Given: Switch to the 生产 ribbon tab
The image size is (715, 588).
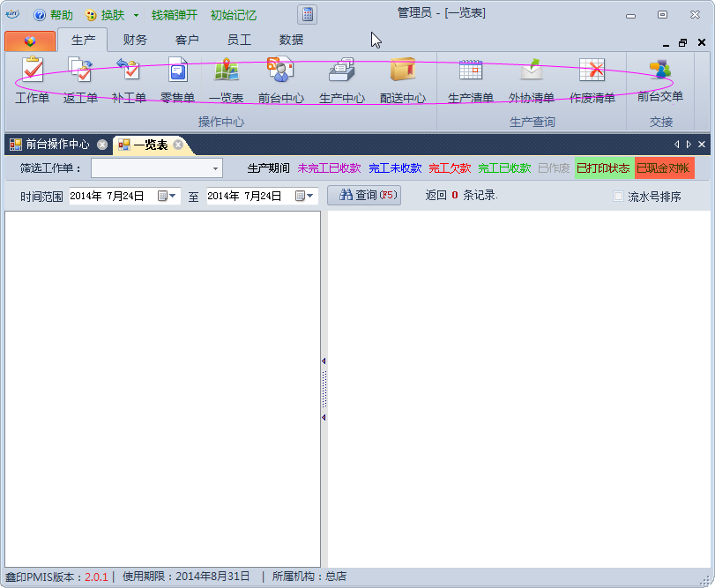Looking at the screenshot, I should 83,41.
